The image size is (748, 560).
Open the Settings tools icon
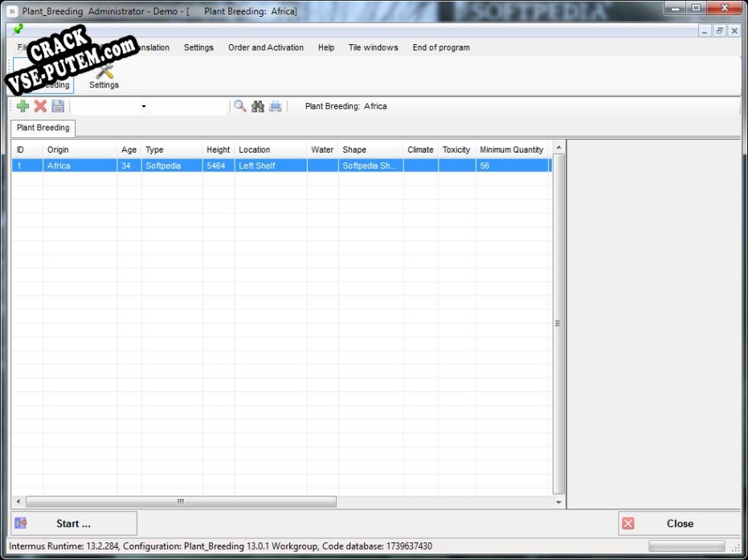coord(104,76)
